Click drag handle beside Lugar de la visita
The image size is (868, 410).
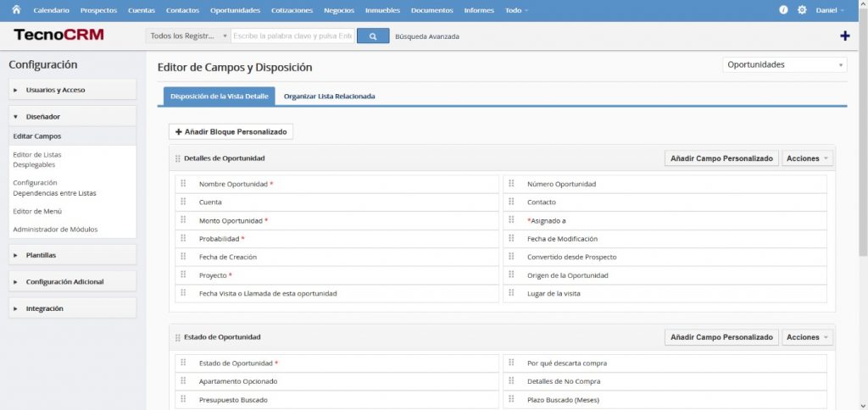click(511, 293)
